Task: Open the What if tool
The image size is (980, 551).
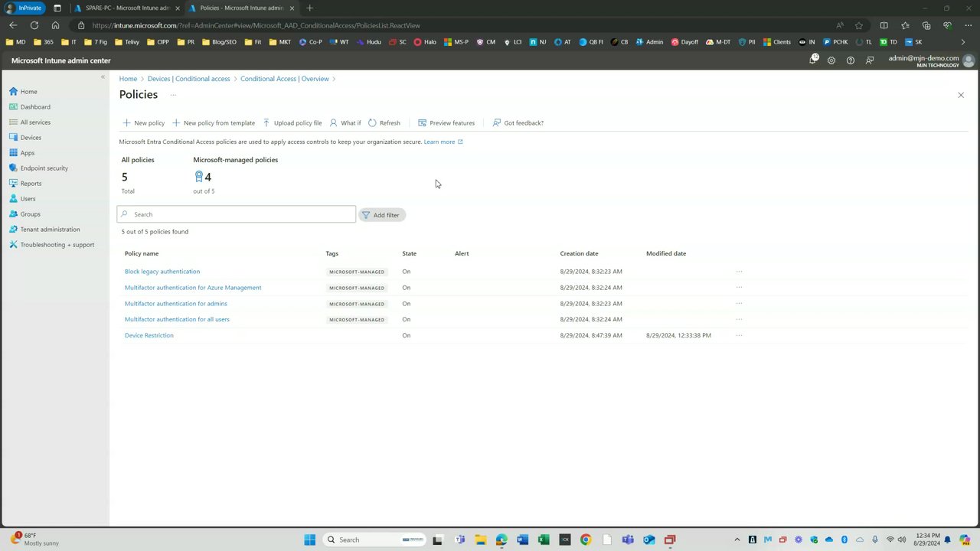Action: pyautogui.click(x=345, y=122)
